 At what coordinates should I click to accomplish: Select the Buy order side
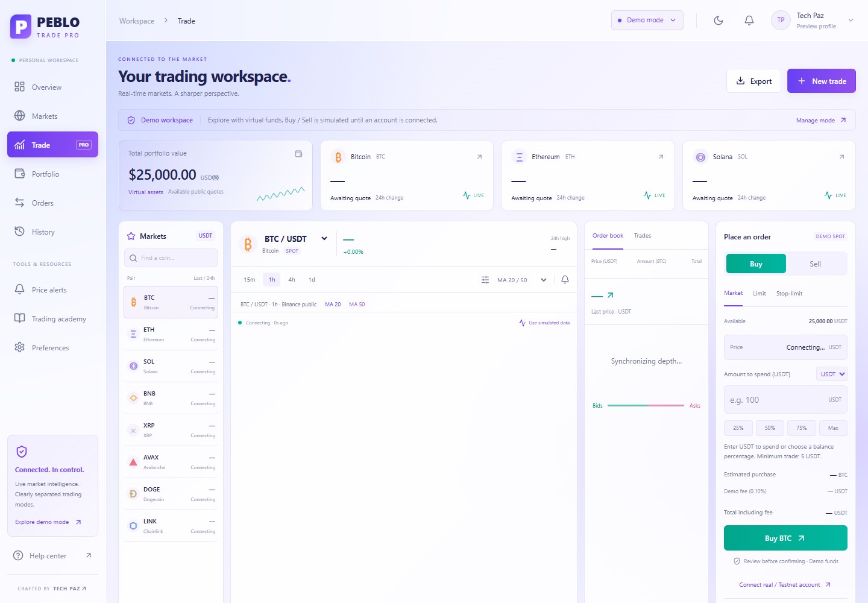tap(756, 264)
